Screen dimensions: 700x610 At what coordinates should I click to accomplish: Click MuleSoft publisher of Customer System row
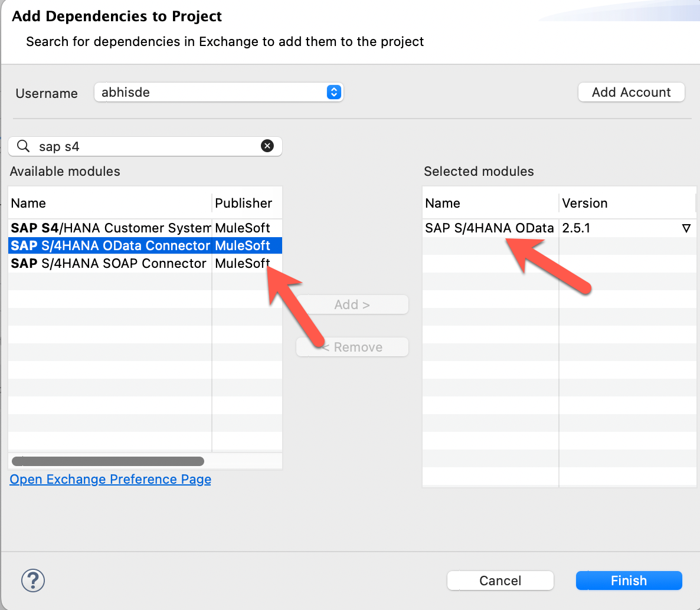[243, 228]
